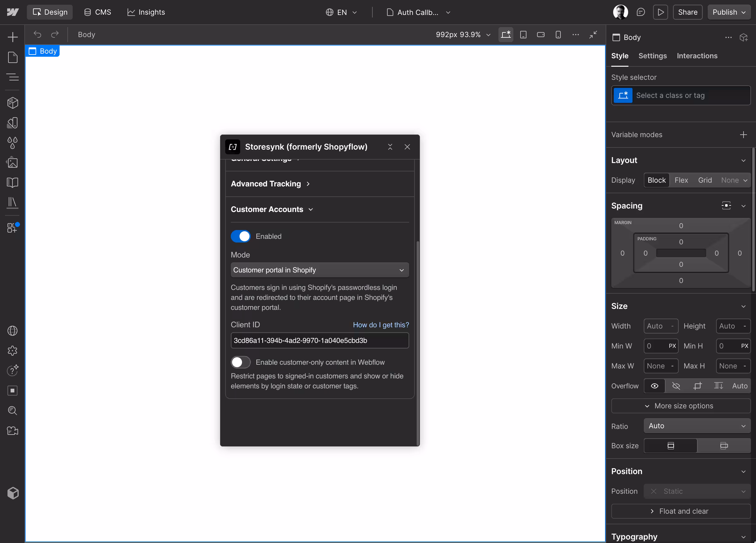Add a Variable mode with plus

[x=743, y=135]
